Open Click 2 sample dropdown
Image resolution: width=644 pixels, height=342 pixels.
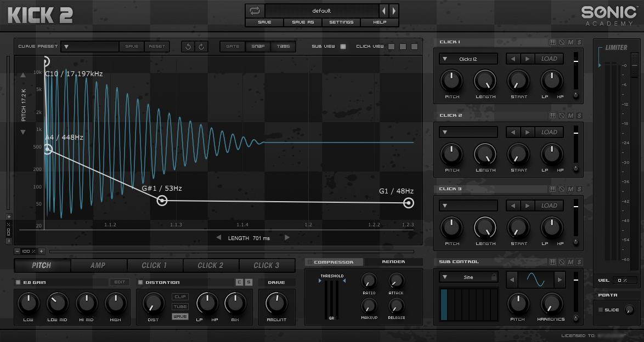click(x=468, y=132)
